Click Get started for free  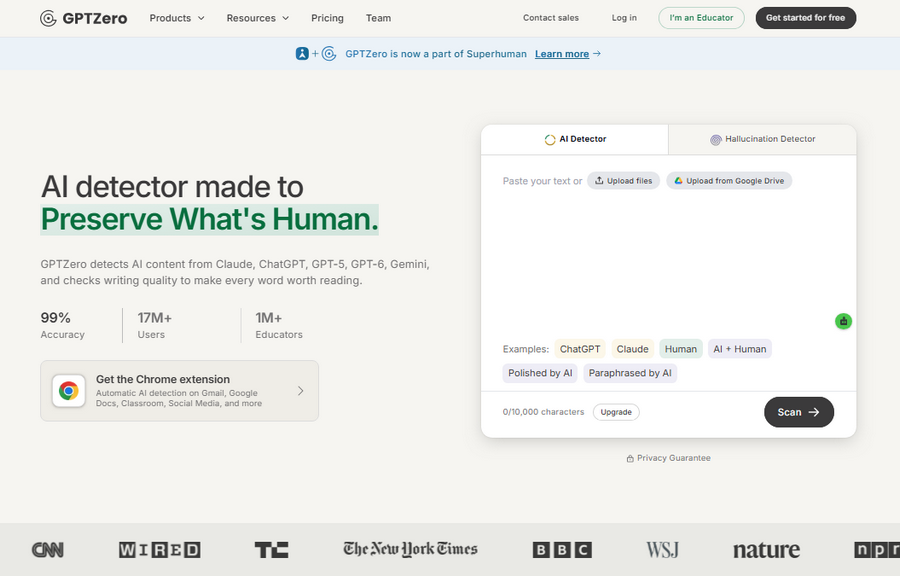(x=806, y=18)
